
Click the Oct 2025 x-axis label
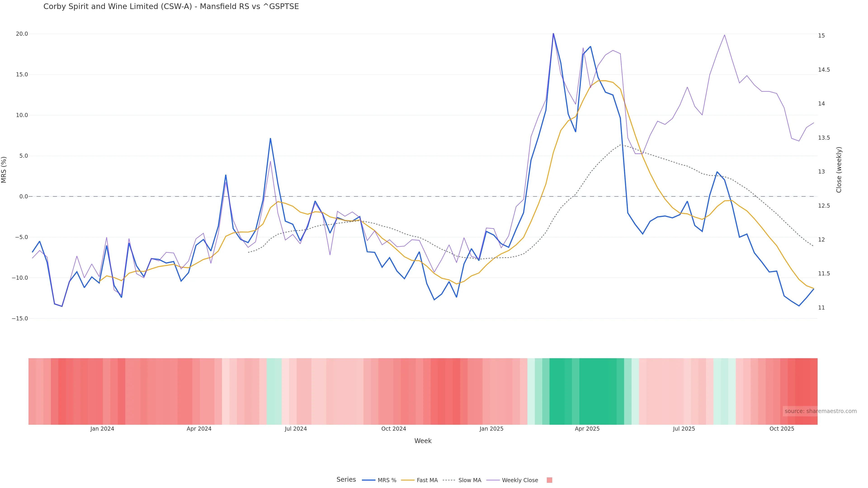pos(782,429)
